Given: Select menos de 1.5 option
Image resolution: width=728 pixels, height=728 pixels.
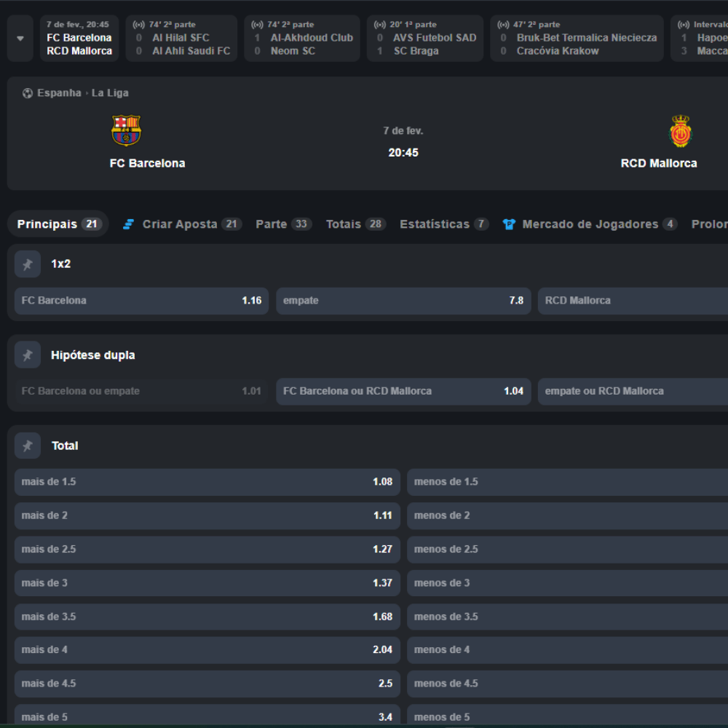Looking at the screenshot, I should click(x=567, y=482).
